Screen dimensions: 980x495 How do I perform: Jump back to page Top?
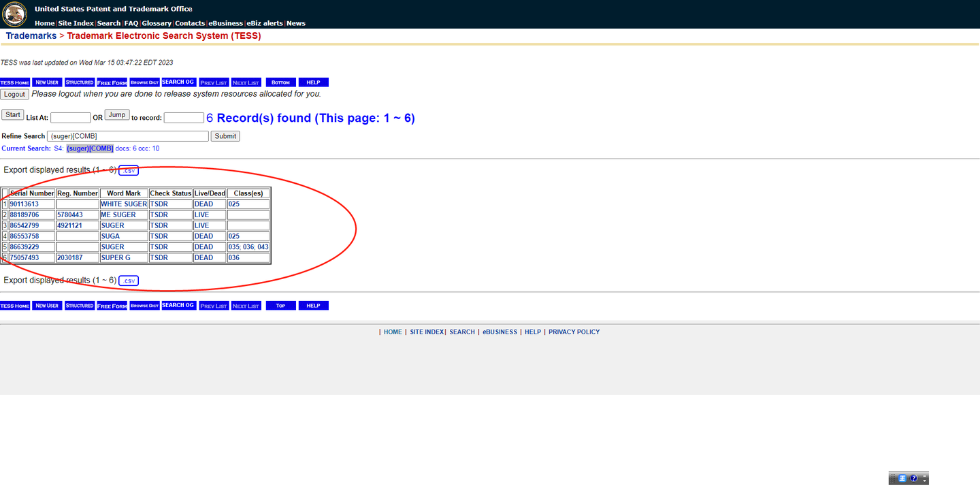pyautogui.click(x=281, y=306)
